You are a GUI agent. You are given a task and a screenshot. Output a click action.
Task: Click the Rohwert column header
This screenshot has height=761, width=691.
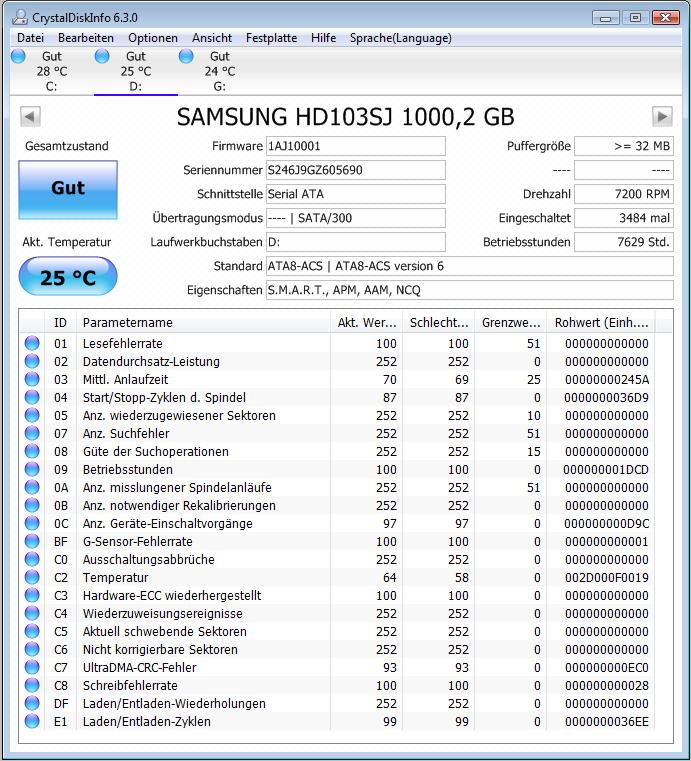pyautogui.click(x=601, y=322)
